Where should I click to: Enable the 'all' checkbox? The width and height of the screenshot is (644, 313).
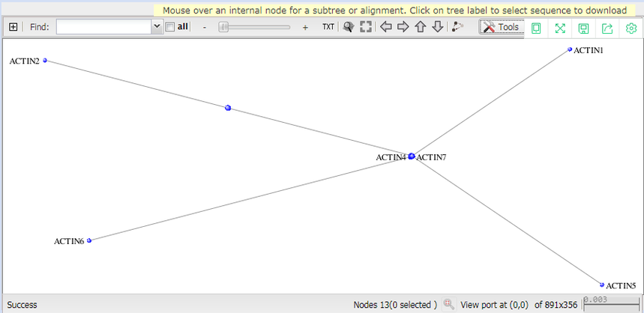pos(169,27)
